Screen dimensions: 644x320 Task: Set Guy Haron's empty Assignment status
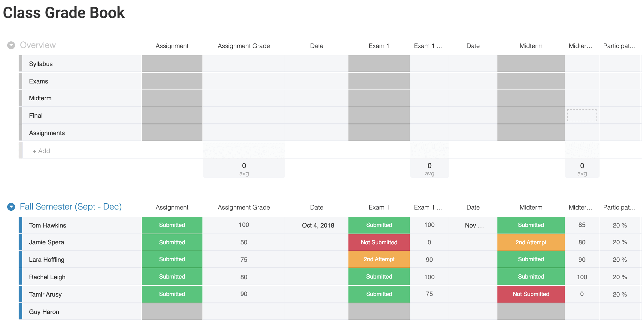172,312
